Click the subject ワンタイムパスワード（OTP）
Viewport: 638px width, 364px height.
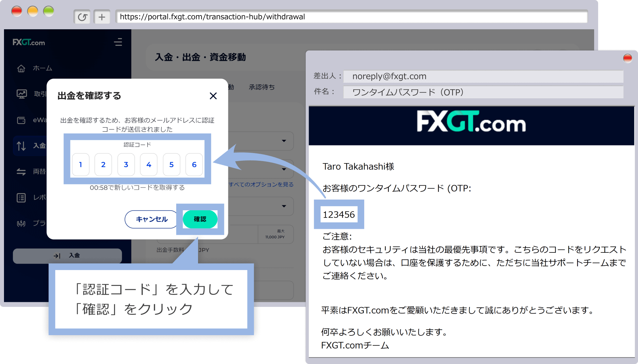pyautogui.click(x=483, y=92)
